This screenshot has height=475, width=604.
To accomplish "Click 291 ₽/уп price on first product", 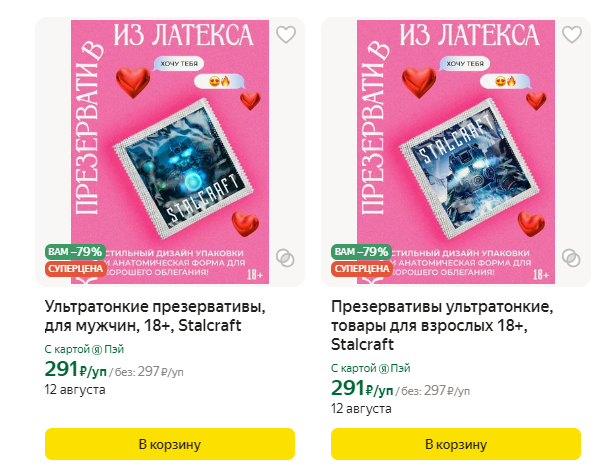I will [x=76, y=369].
